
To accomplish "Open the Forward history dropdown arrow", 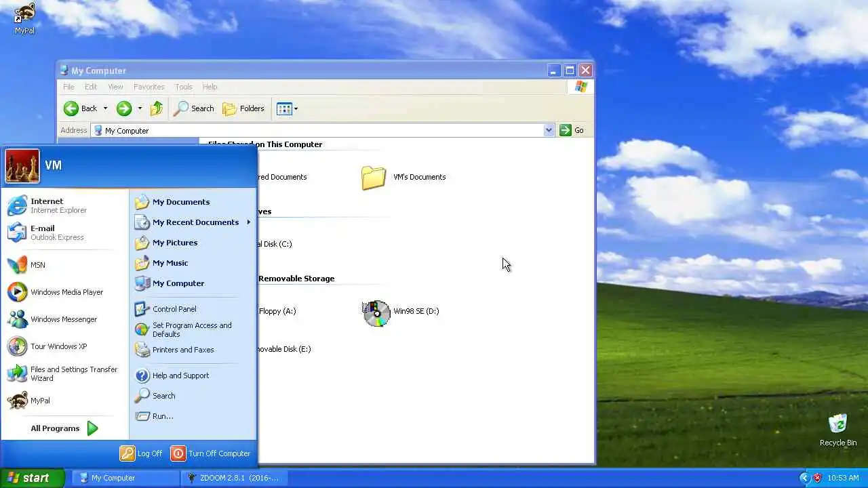I will point(140,108).
